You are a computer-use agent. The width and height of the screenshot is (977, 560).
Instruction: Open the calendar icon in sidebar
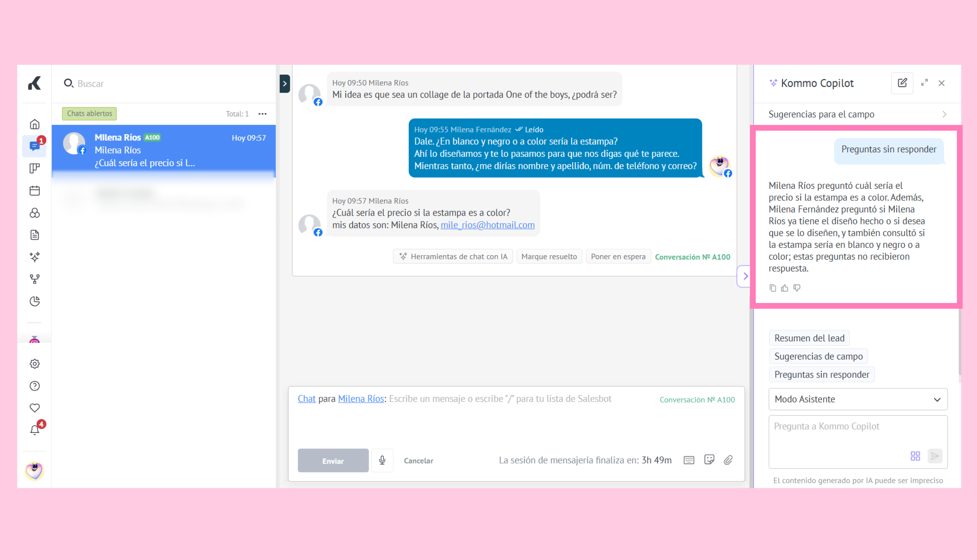coord(34,190)
